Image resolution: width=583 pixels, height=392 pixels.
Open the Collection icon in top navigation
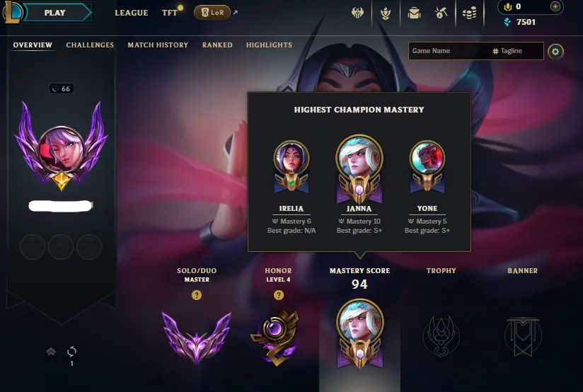click(386, 13)
